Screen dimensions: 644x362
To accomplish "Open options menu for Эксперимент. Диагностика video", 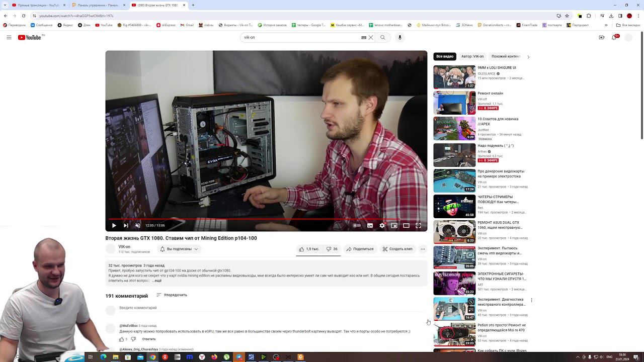I will pyautogui.click(x=531, y=300).
